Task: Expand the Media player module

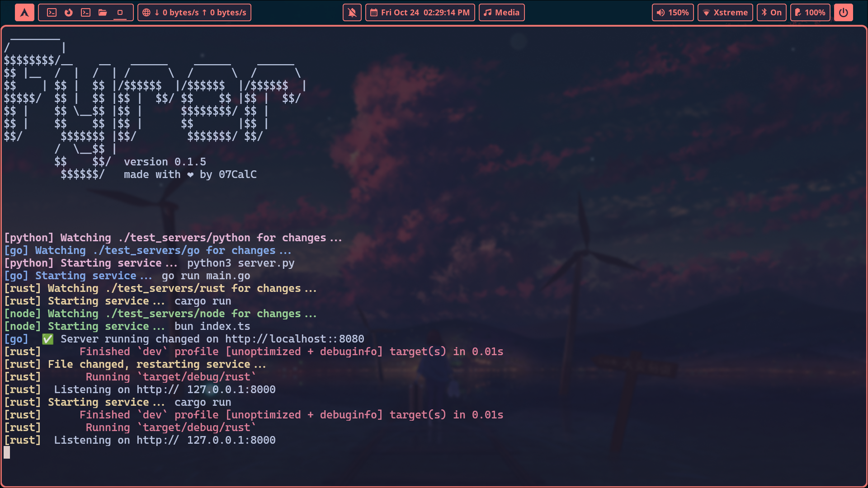Action: click(x=501, y=13)
